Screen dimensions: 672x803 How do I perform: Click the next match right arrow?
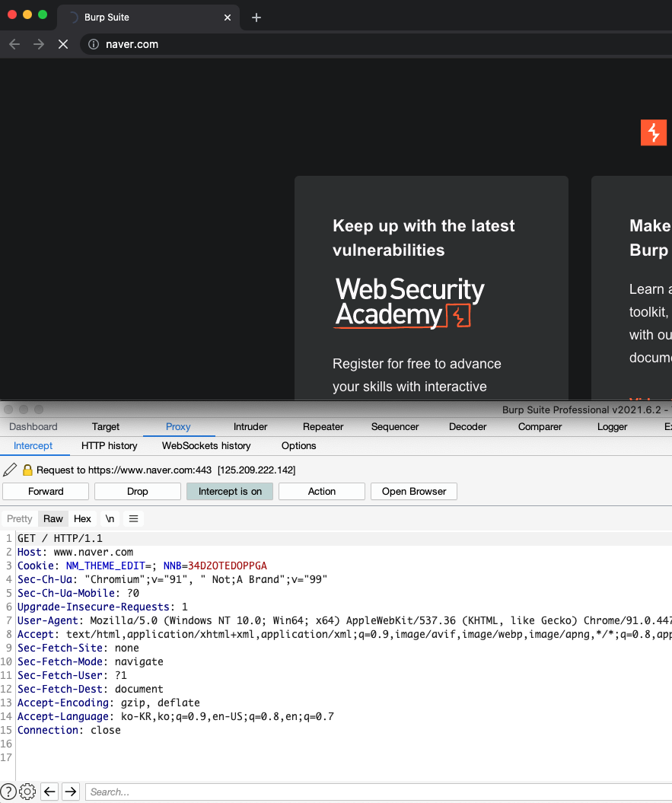tap(71, 792)
